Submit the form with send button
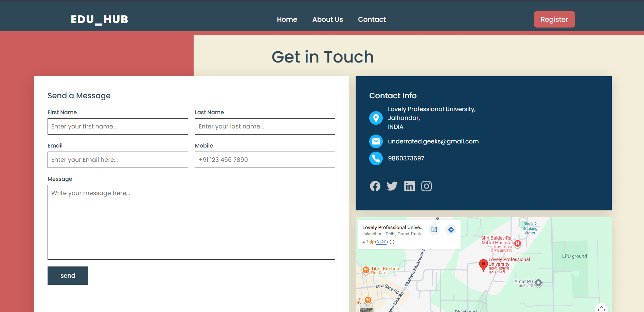 (68, 275)
